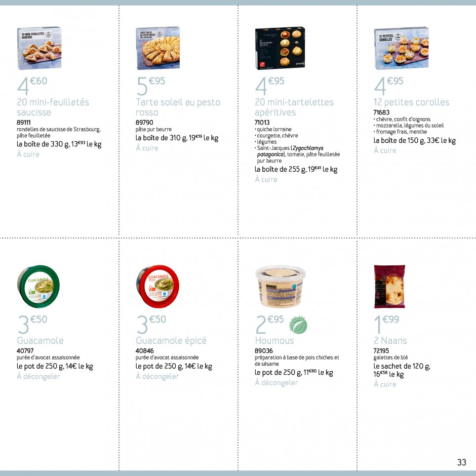This screenshot has height=476, width=476.
Task: Open the 20 mini-feuilletés saucisse title
Action: point(53,107)
